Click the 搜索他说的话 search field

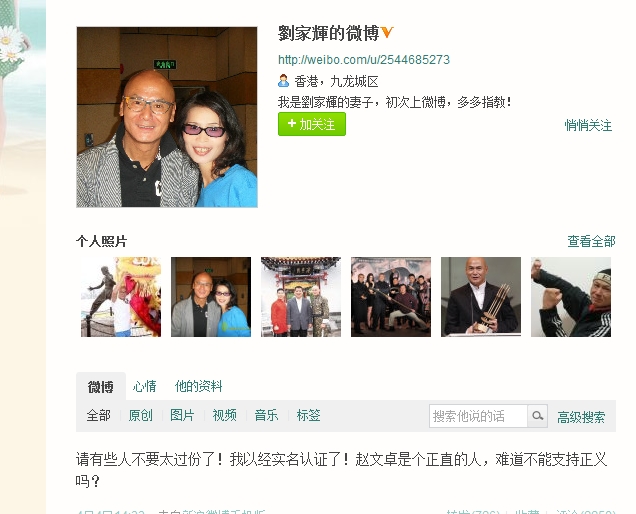(x=478, y=416)
